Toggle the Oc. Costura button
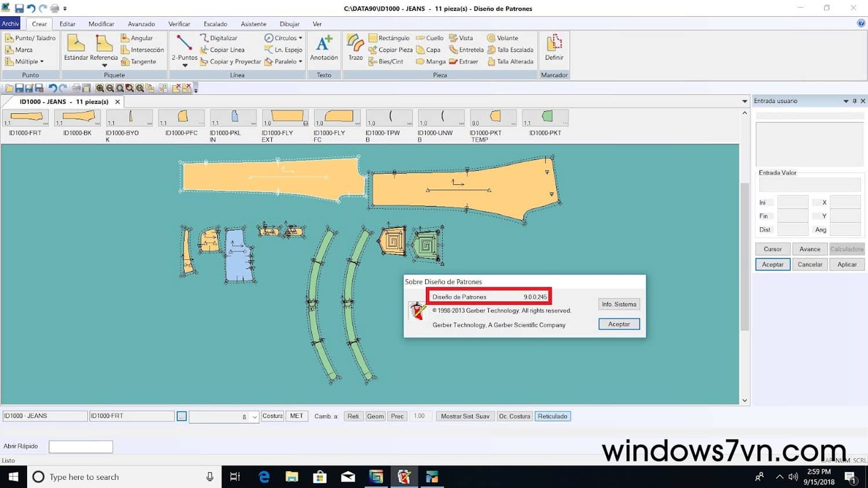The image size is (868, 488). click(x=514, y=416)
